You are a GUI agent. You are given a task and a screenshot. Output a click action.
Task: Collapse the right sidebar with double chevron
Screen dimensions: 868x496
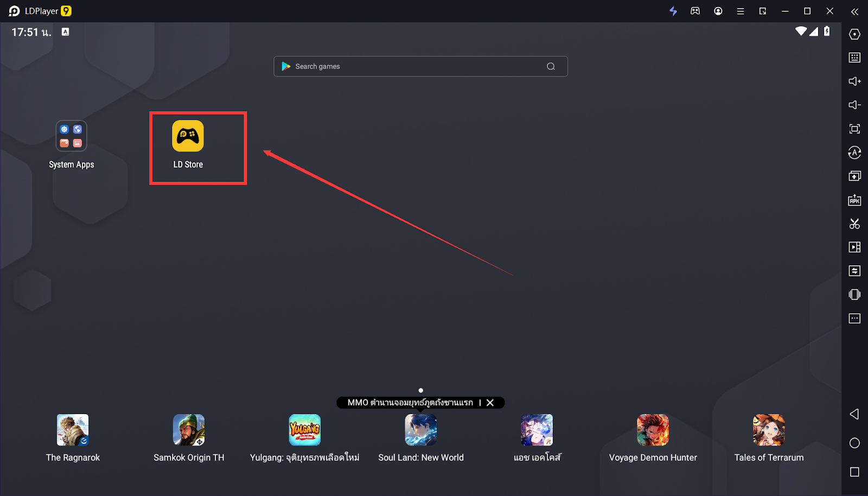pyautogui.click(x=854, y=11)
